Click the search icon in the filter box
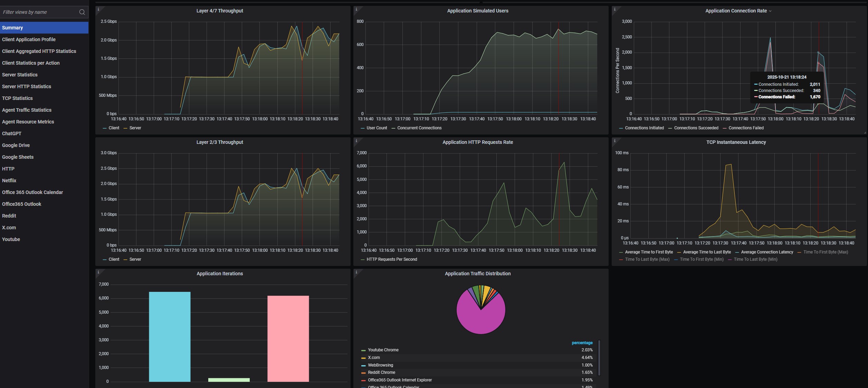 tap(82, 12)
